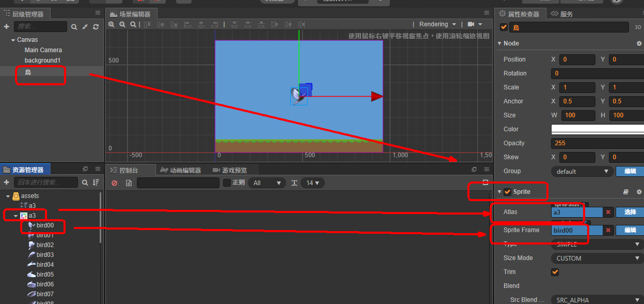Align selected nodes to top edge
The width and height of the screenshot is (644, 304).
click(148, 24)
